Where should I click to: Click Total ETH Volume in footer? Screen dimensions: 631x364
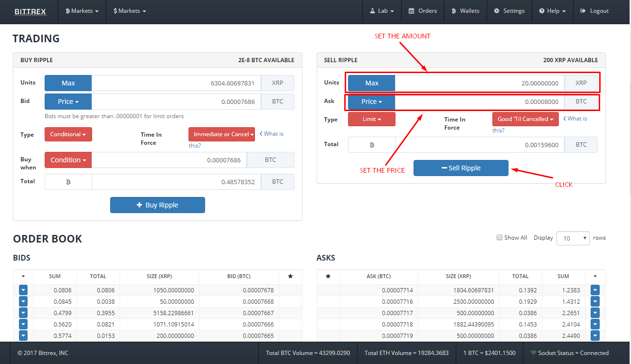[x=407, y=353]
